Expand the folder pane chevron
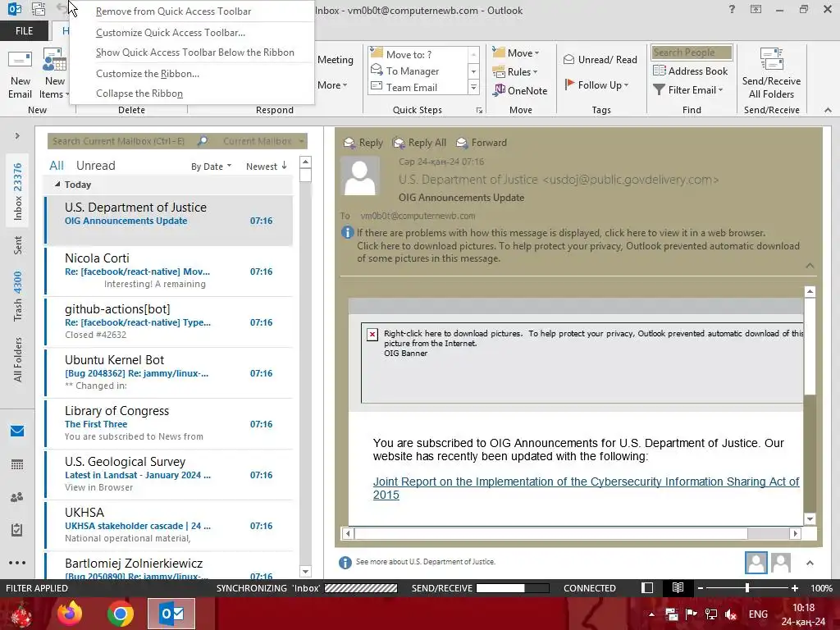The image size is (840, 630). tap(17, 135)
